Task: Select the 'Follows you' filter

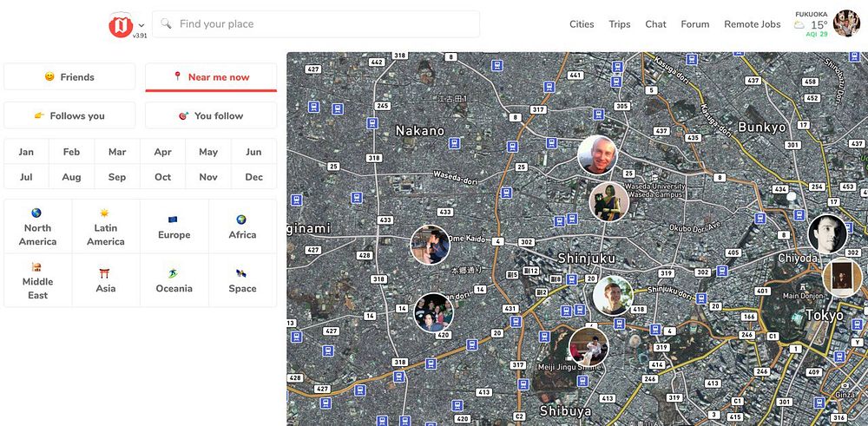Action: pyautogui.click(x=69, y=115)
